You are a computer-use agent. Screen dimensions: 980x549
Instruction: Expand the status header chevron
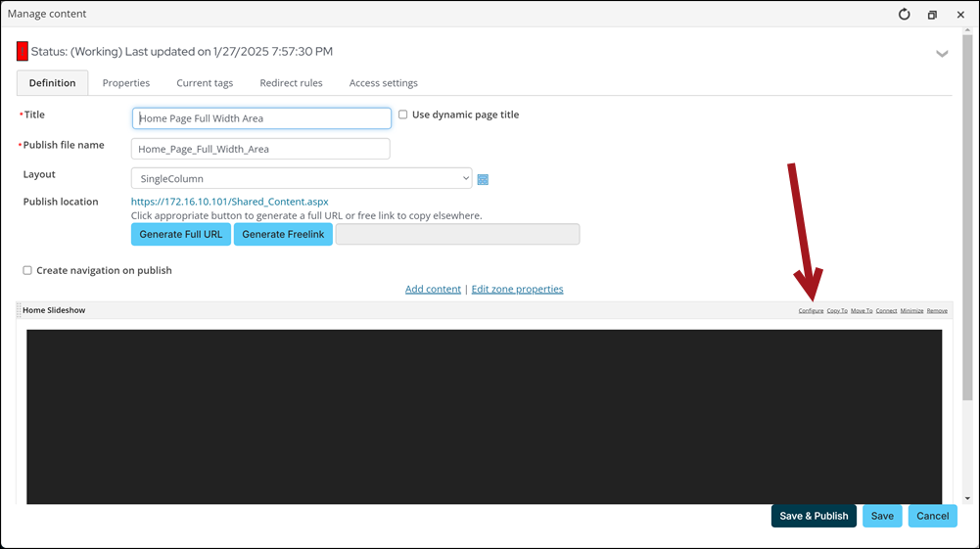[942, 54]
